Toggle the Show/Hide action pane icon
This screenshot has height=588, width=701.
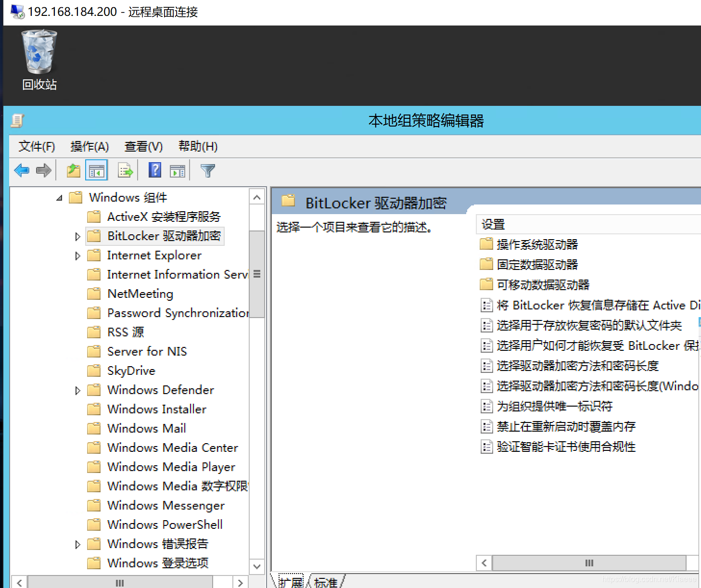click(178, 171)
